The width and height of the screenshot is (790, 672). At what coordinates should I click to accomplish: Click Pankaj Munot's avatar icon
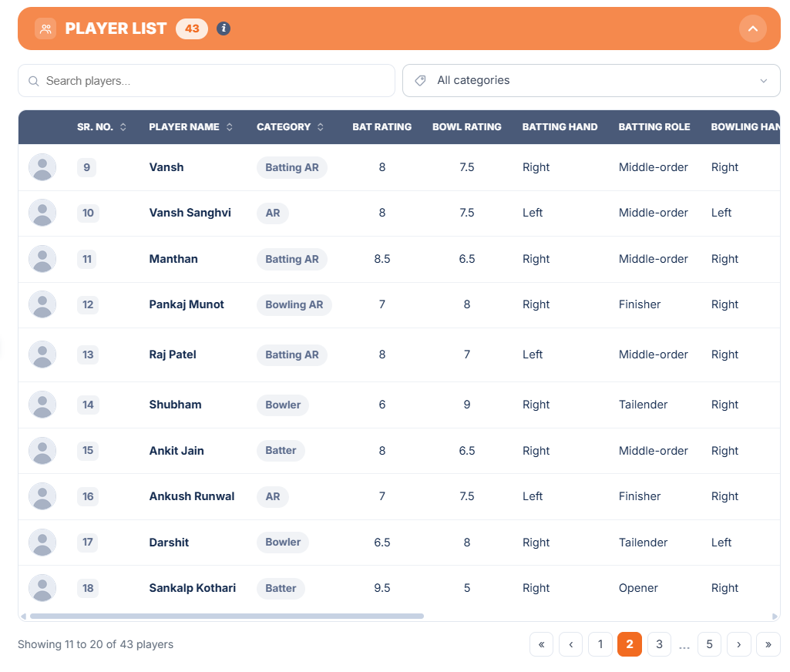pyautogui.click(x=42, y=304)
